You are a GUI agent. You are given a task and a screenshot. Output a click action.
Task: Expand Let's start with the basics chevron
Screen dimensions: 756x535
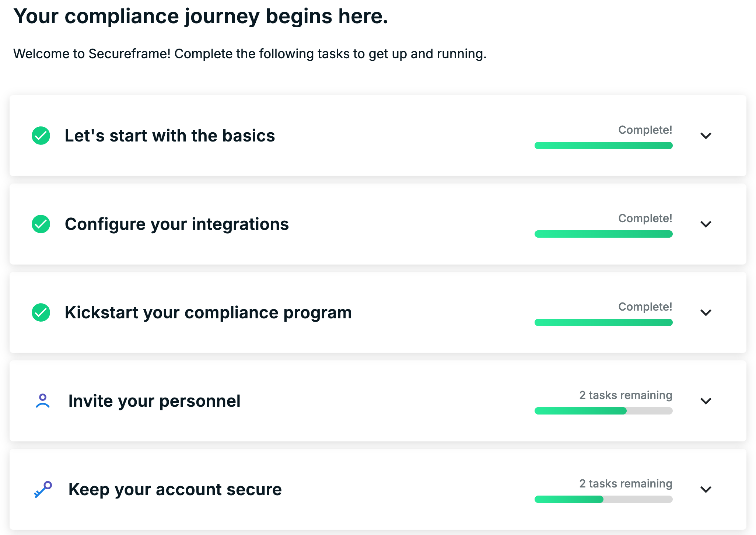706,136
